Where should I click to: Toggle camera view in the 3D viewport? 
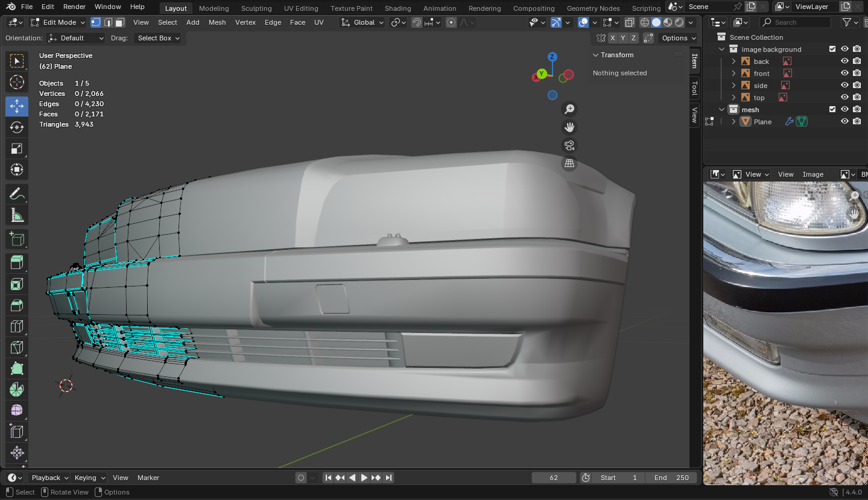tap(569, 145)
